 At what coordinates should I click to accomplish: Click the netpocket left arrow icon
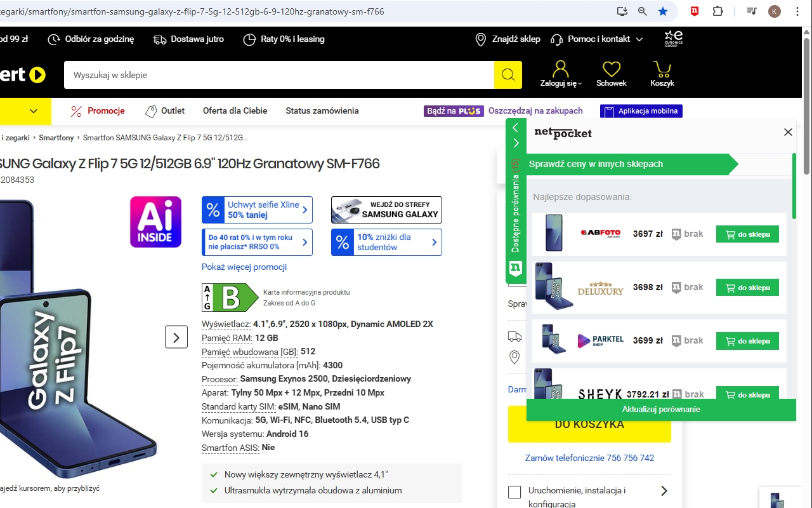pos(516,128)
